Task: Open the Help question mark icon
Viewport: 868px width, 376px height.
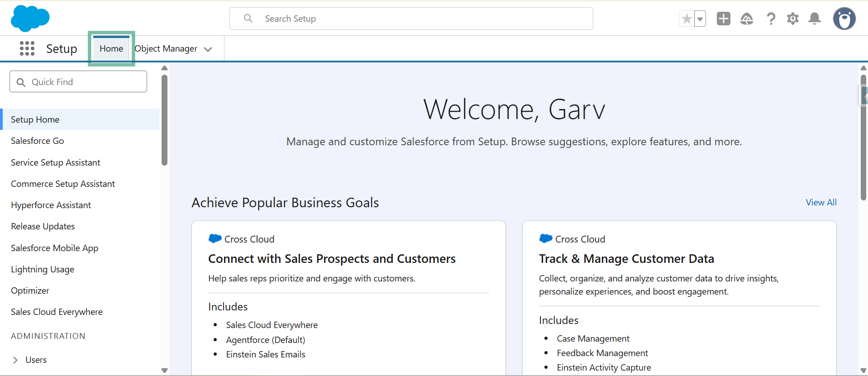Action: (x=771, y=19)
